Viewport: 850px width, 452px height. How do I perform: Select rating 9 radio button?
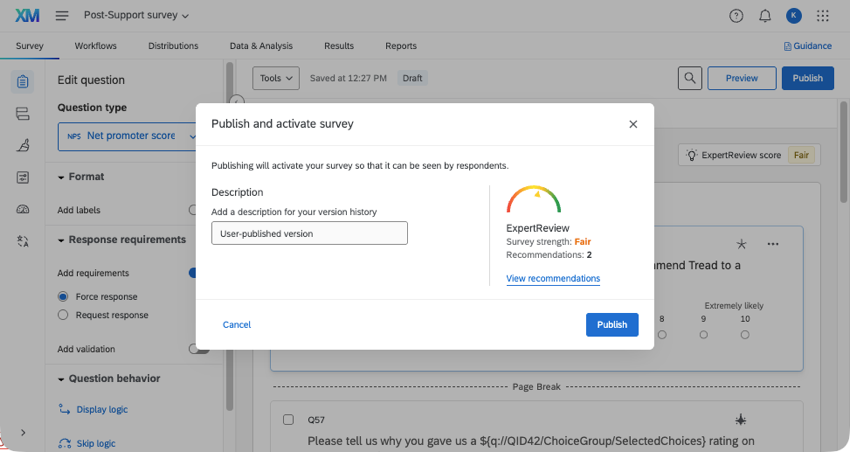[x=704, y=335]
